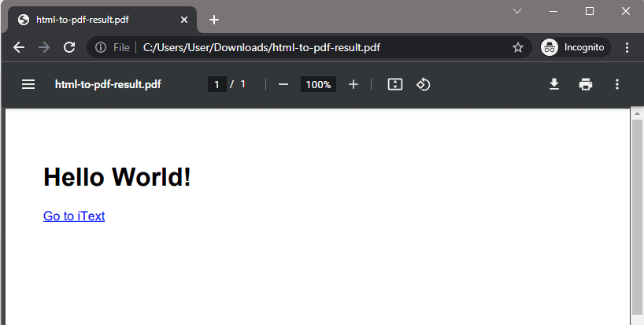Screen dimensions: 644x325
Task: Rotate the PDF counterclockwise
Action: 423,84
